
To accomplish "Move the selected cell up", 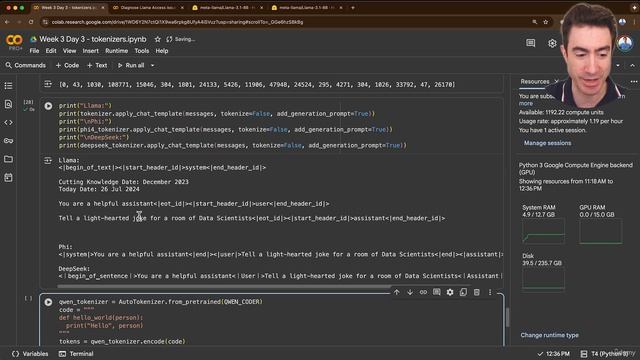I will [397, 292].
